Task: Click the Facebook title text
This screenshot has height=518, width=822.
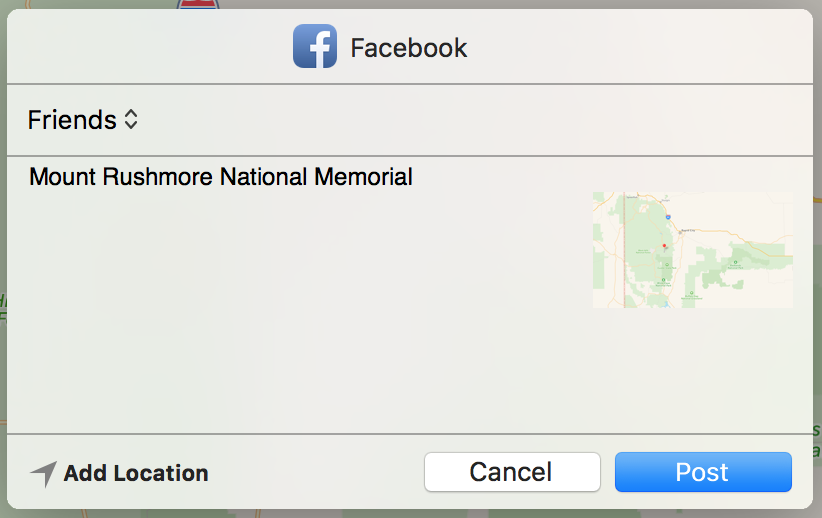Action: click(408, 48)
